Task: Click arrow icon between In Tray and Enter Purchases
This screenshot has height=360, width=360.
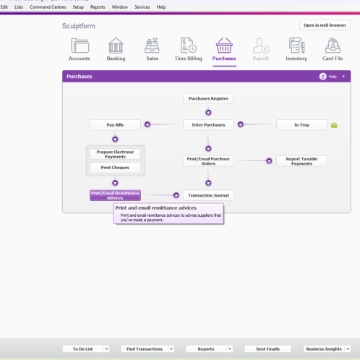Action: click(x=241, y=124)
